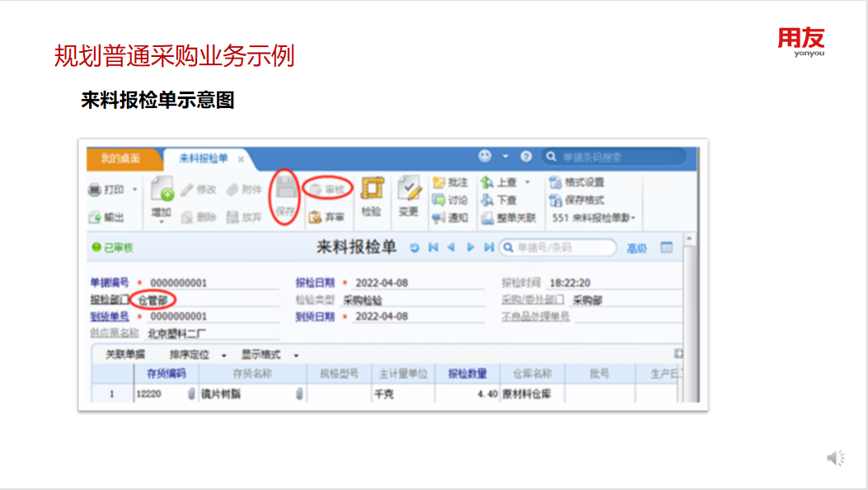Screen dimensions: 868x490
Task: Click the expand grid icon at table corner
Action: (x=678, y=353)
